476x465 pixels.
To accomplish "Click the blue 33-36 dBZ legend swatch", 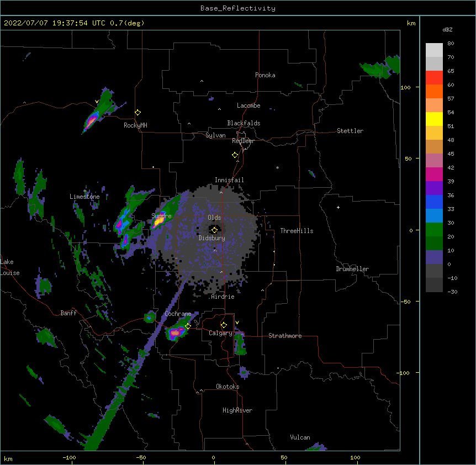I will pos(434,202).
